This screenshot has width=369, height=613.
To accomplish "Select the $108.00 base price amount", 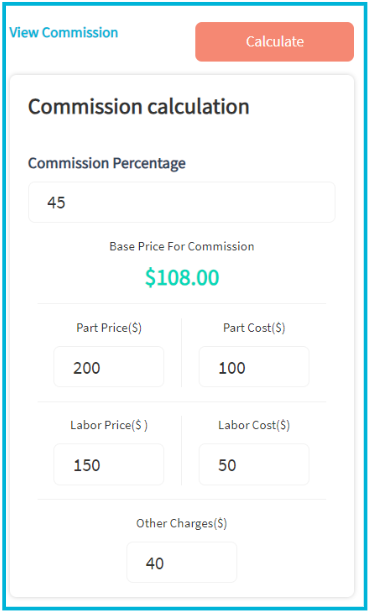I will coord(182,278).
